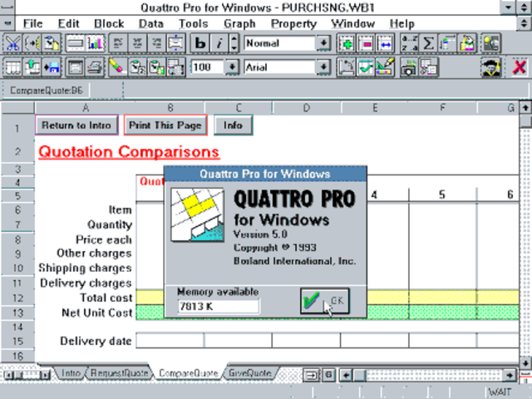The width and height of the screenshot is (532, 399).
Task: Click the a..z sort icon
Action: tap(409, 43)
